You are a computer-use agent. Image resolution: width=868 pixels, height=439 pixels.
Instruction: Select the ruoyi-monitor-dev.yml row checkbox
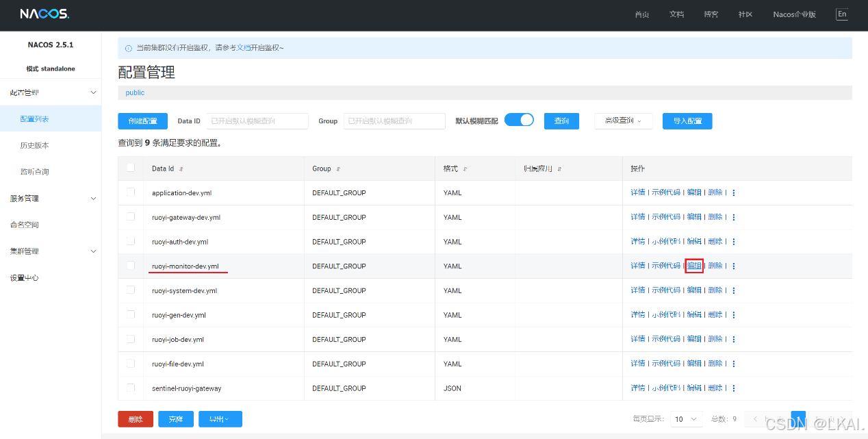click(131, 266)
